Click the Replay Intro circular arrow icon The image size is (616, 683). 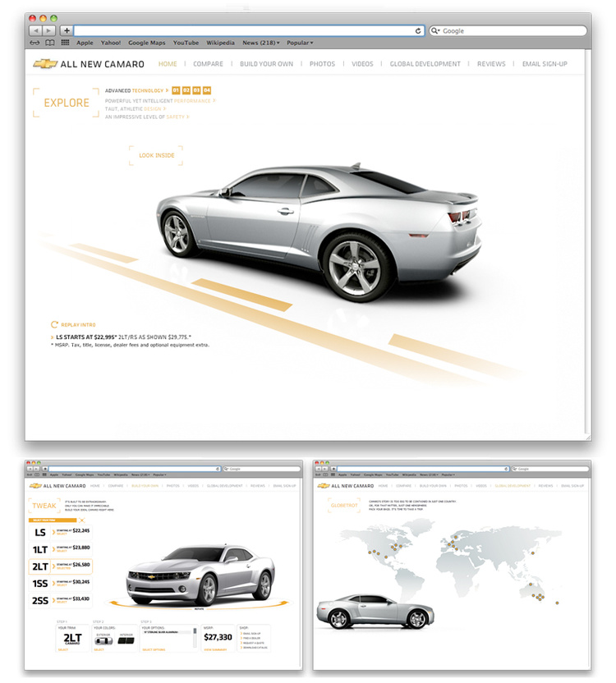(x=54, y=324)
